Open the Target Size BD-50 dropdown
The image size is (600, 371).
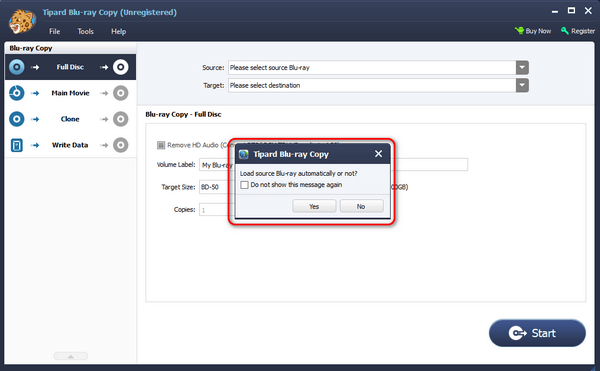tap(217, 187)
